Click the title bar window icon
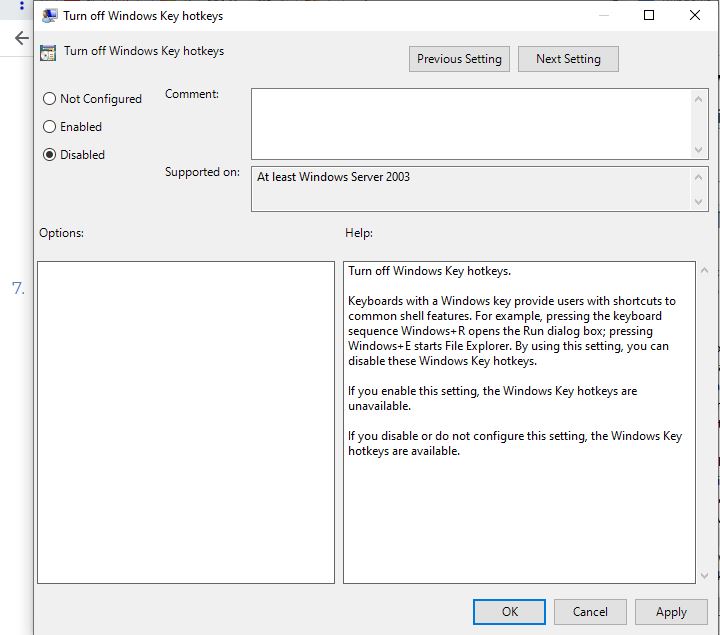 pos(50,16)
